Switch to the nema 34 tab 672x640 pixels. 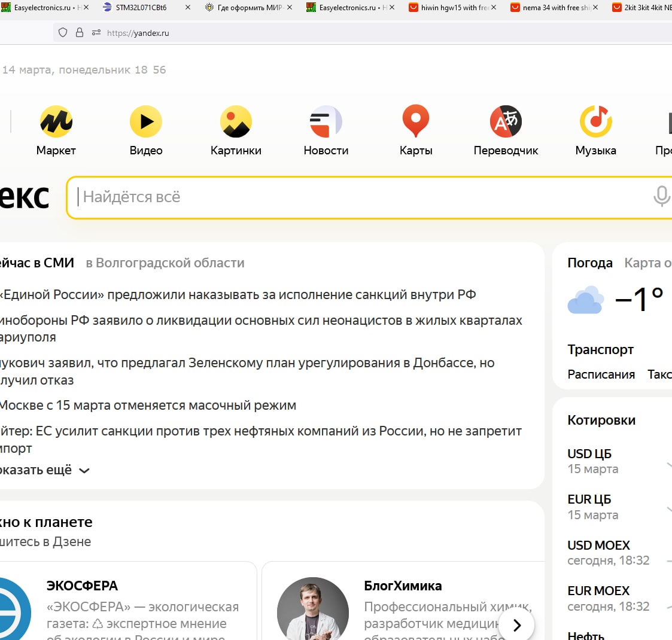551,8
